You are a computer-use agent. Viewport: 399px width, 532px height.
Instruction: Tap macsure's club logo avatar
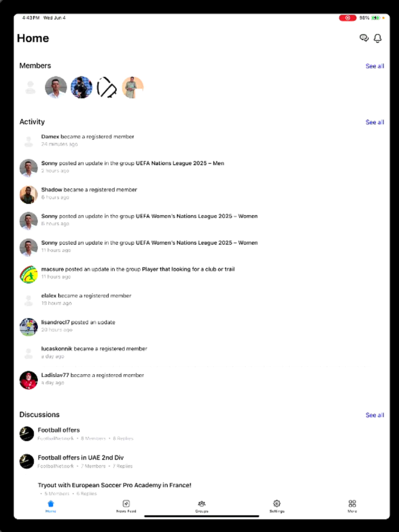pyautogui.click(x=29, y=274)
